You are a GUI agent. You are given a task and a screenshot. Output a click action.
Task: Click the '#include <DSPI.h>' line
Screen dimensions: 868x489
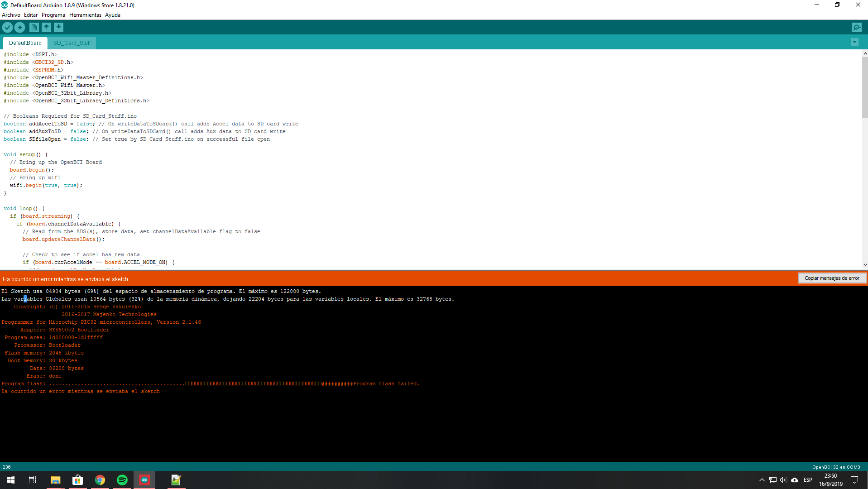click(x=31, y=55)
